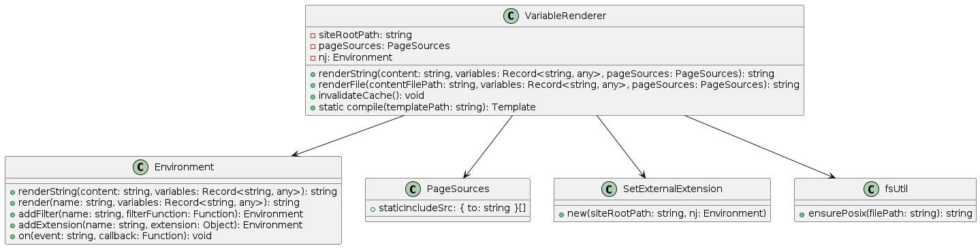980x248 pixels.
Task: Click public marker beside invalidateCache method
Action: (313, 96)
